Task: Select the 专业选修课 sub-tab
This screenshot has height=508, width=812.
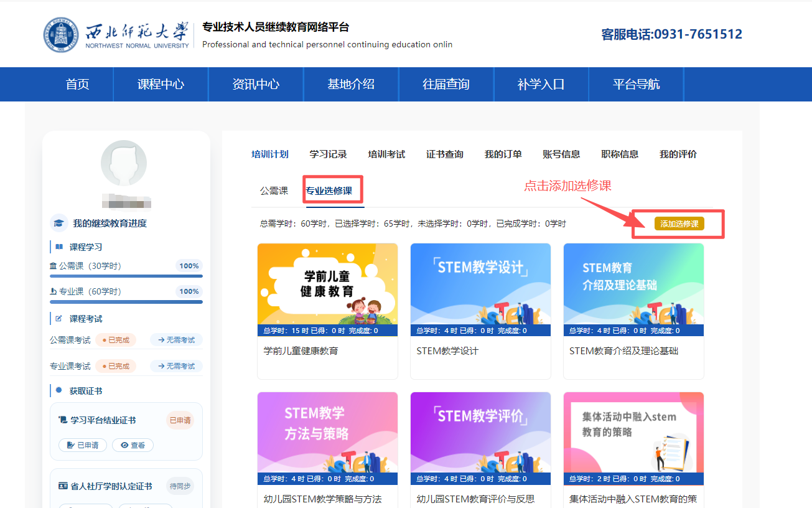Action: (329, 191)
